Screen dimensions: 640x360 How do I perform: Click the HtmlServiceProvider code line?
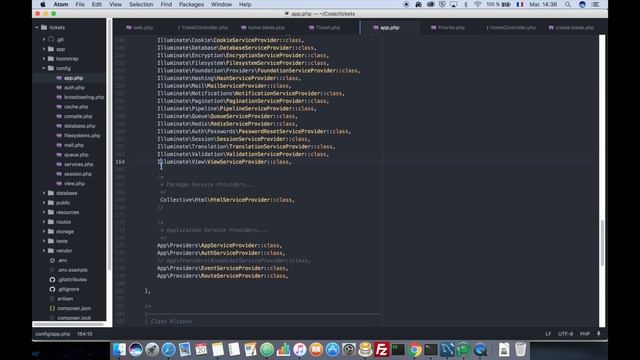(227, 200)
